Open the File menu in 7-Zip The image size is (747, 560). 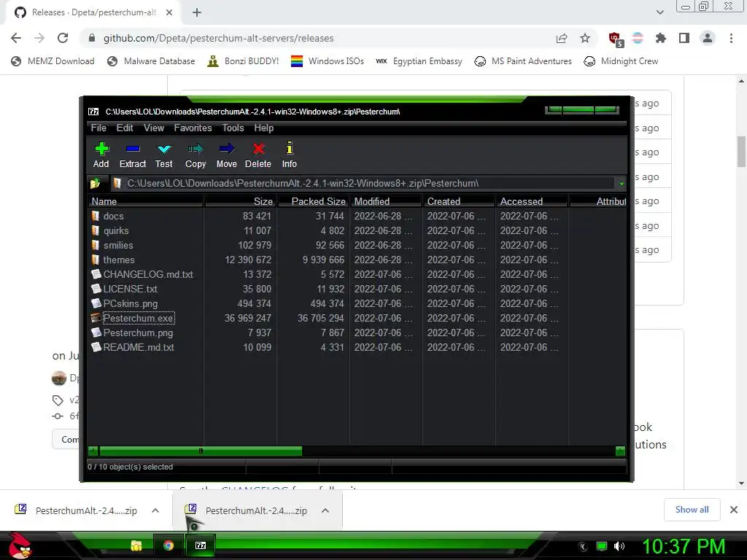[98, 128]
